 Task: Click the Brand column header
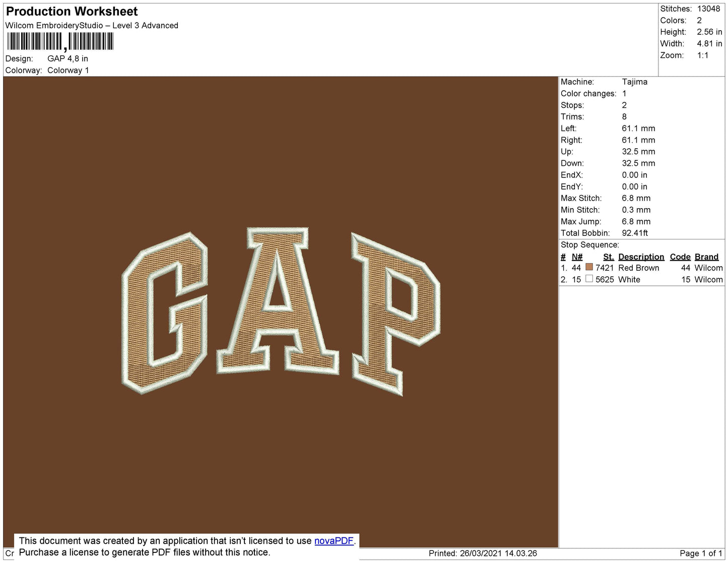coord(706,257)
